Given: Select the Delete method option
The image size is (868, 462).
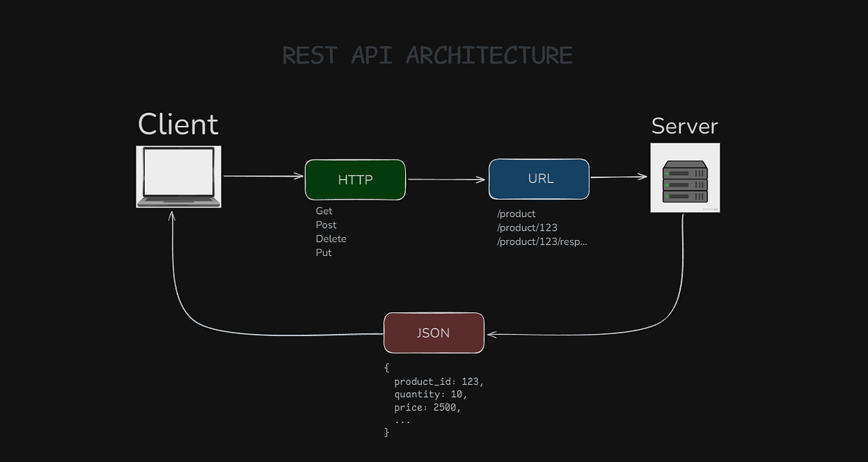Looking at the screenshot, I should tap(331, 239).
